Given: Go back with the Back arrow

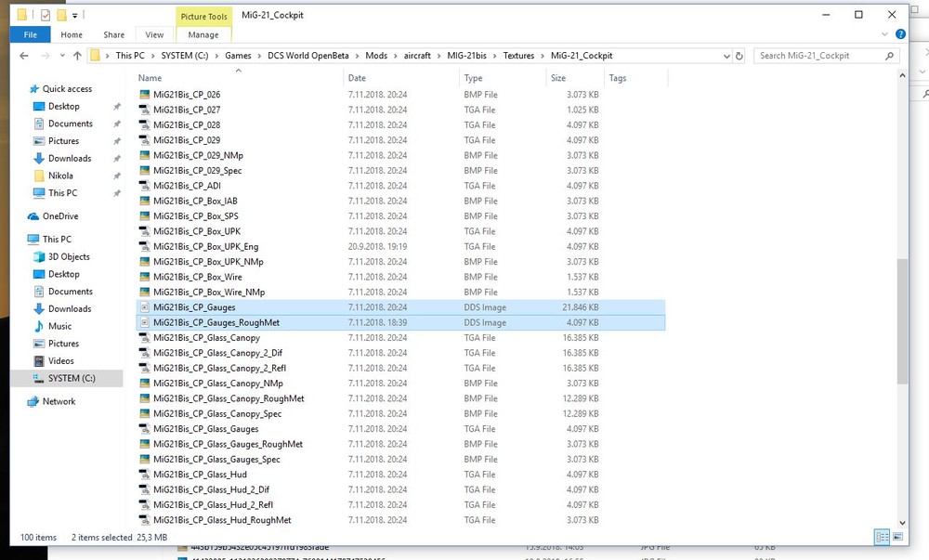Looking at the screenshot, I should tap(24, 56).
